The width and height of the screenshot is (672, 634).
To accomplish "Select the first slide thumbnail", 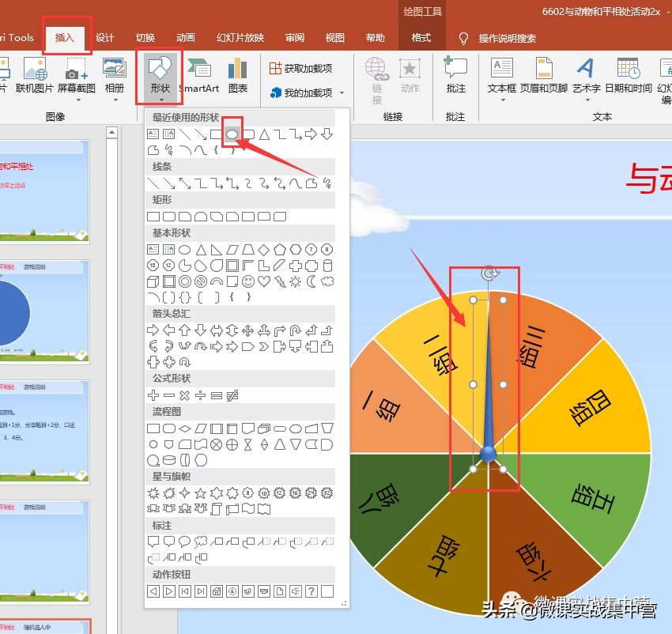I will (x=44, y=191).
